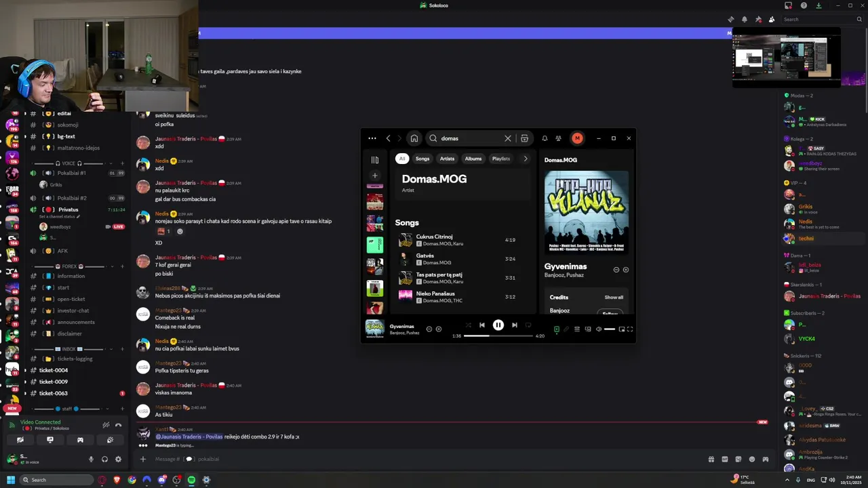Select the Songs filter chip

[x=422, y=159]
